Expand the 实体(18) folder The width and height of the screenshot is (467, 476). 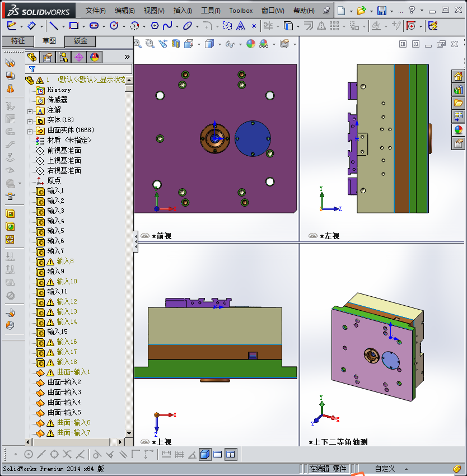pyautogui.click(x=30, y=122)
